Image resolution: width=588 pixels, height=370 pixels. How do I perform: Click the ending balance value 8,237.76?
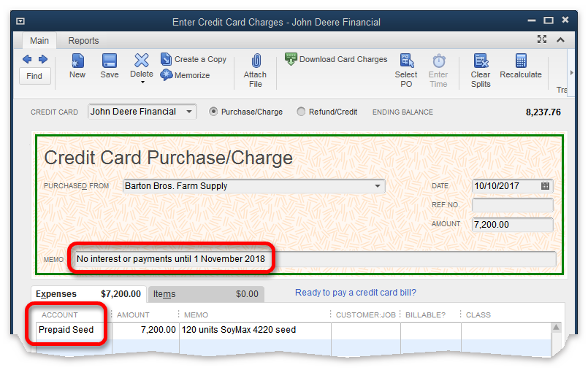pos(543,112)
